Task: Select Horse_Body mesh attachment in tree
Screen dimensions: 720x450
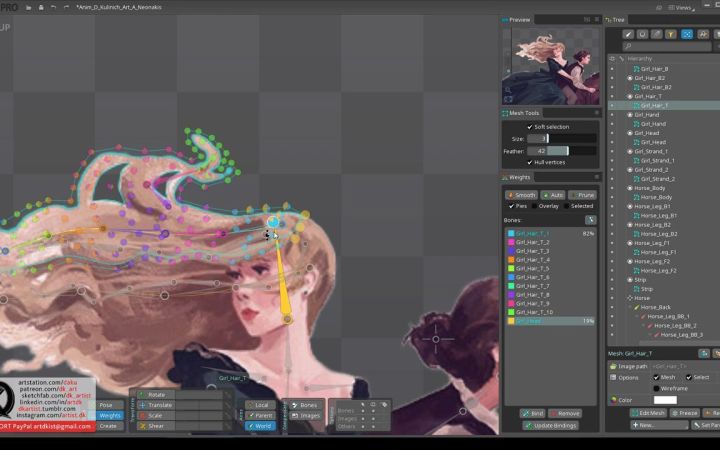Action: 656,197
